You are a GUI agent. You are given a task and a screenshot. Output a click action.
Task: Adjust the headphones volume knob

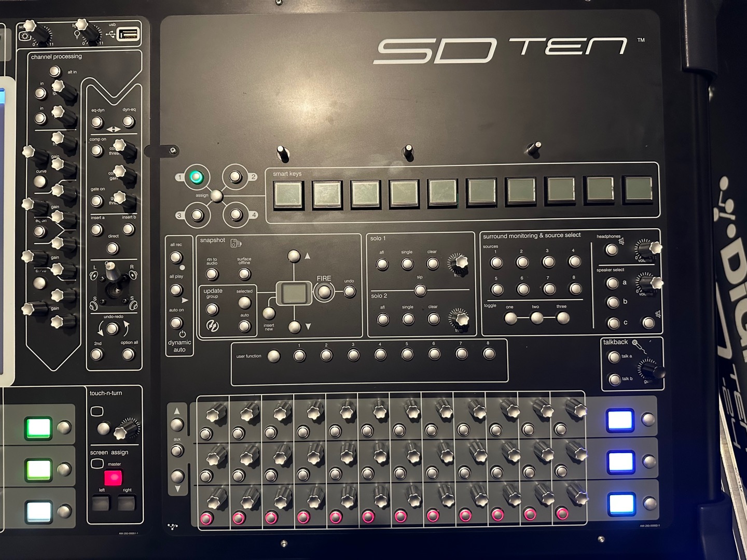click(x=648, y=249)
